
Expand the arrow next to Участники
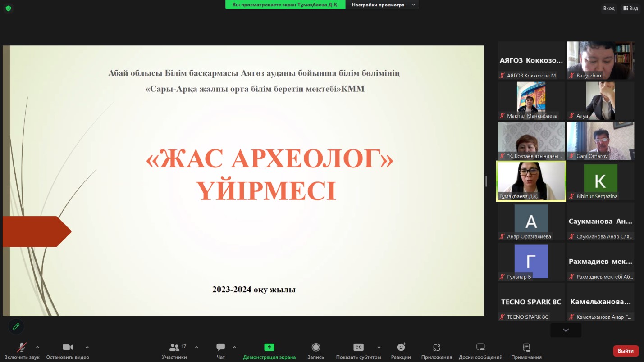point(196,347)
